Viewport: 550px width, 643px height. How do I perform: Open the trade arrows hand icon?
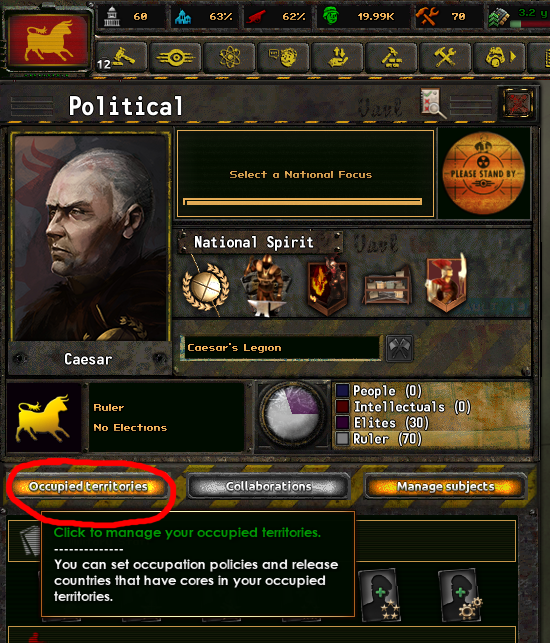coord(338,57)
